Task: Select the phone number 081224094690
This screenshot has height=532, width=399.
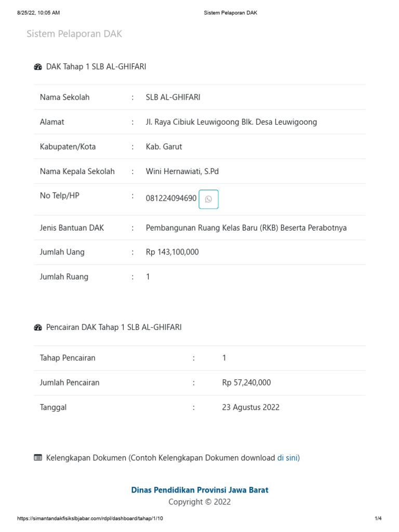Action: (x=171, y=198)
